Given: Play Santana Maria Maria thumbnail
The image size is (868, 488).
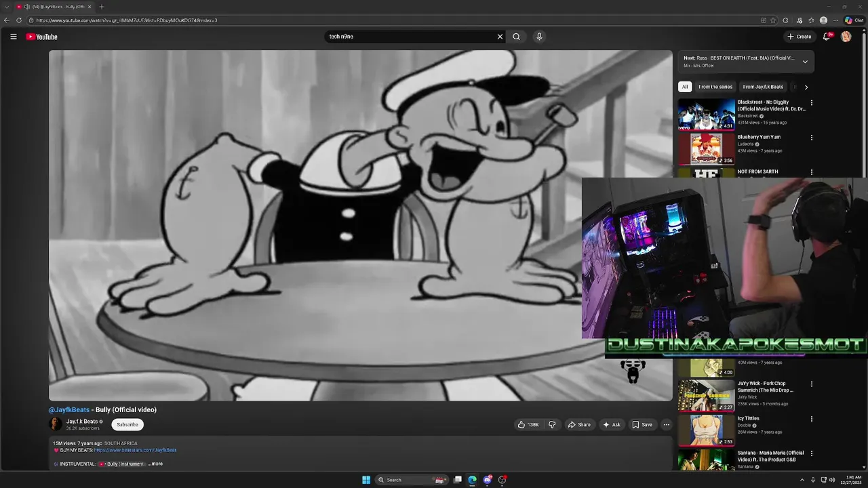Looking at the screenshot, I should pyautogui.click(x=707, y=460).
